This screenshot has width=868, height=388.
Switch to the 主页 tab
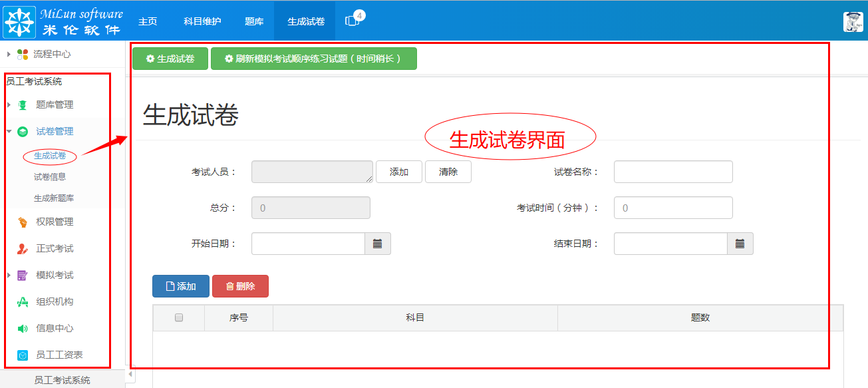pyautogui.click(x=148, y=21)
